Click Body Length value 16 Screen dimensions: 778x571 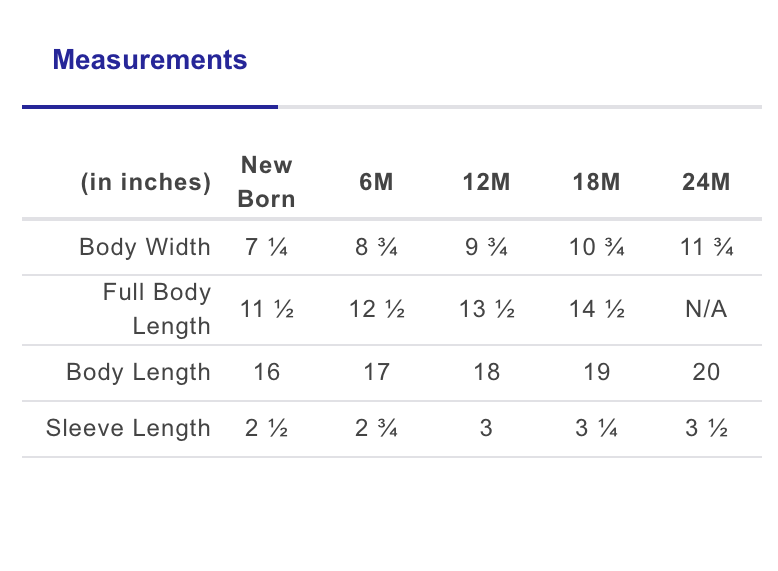coord(267,373)
